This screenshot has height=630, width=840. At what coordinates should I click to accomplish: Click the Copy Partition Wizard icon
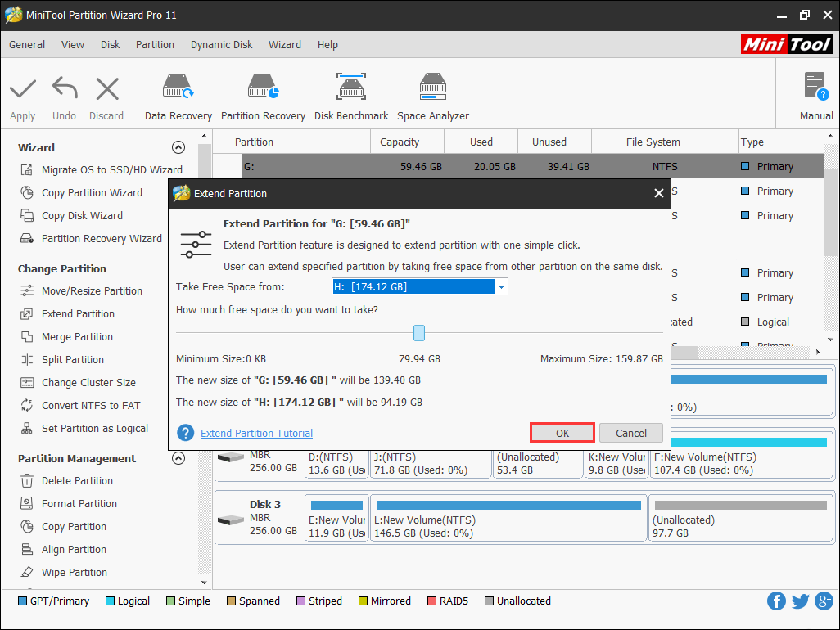click(27, 193)
